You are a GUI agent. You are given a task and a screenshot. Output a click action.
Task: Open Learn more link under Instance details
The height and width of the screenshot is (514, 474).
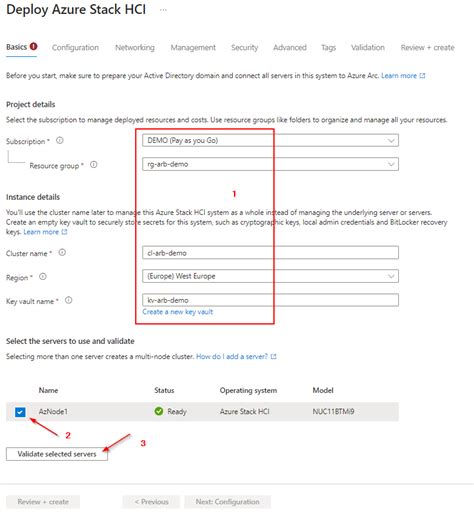click(41, 232)
